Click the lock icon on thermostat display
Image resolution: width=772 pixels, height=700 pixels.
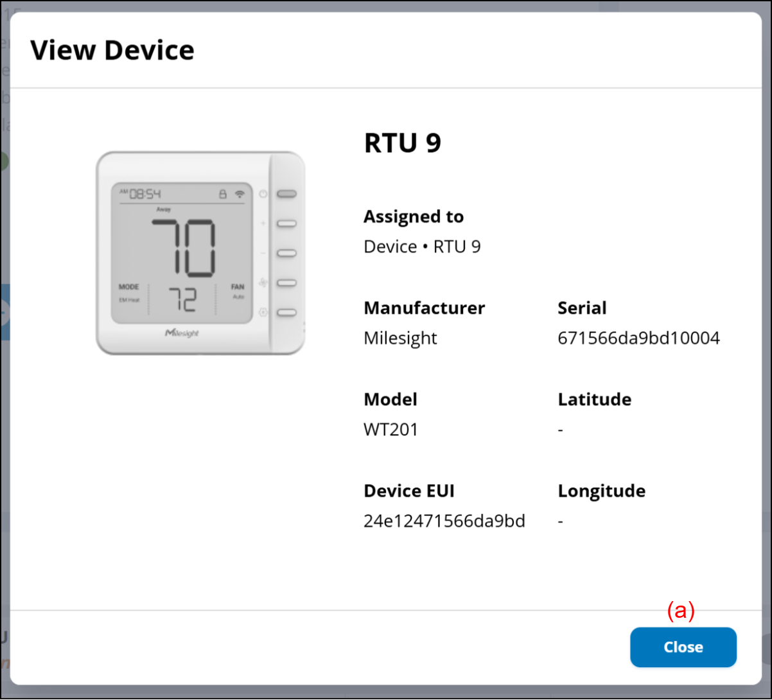pyautogui.click(x=223, y=193)
